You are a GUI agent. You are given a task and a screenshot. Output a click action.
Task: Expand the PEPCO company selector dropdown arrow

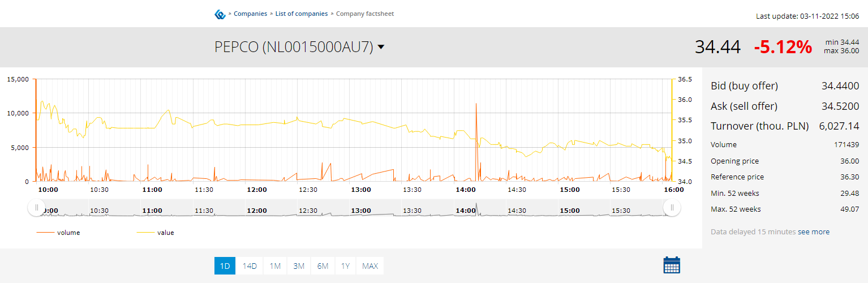(x=381, y=47)
